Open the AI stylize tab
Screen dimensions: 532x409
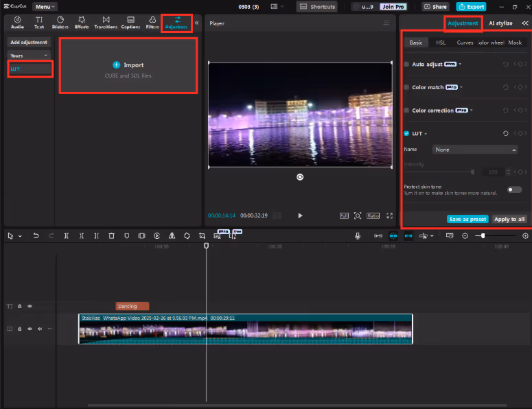tap(500, 23)
